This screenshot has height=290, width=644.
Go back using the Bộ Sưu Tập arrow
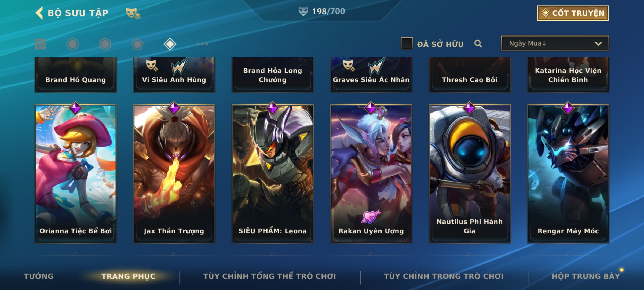(x=39, y=13)
